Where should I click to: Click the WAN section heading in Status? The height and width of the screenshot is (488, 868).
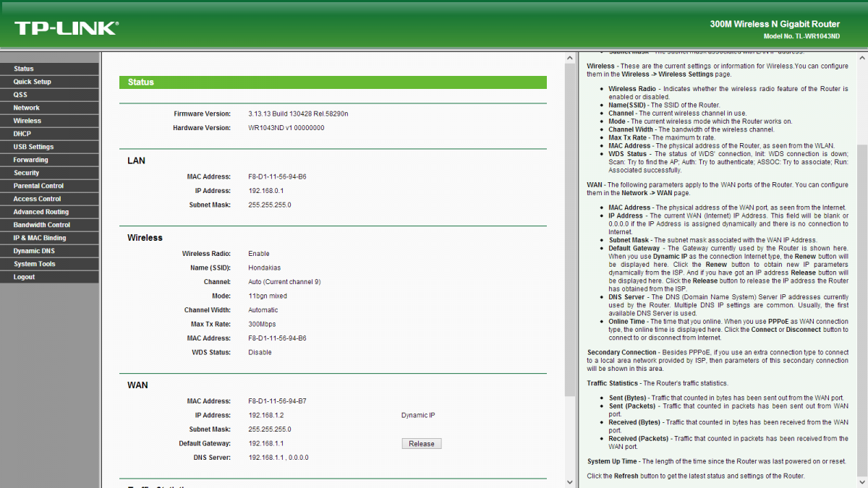point(137,385)
